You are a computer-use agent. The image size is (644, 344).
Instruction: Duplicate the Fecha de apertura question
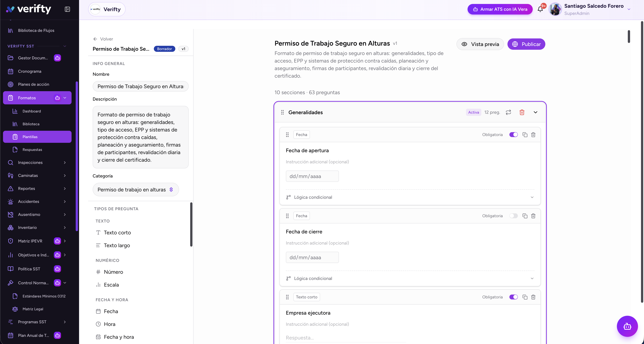[525, 135]
